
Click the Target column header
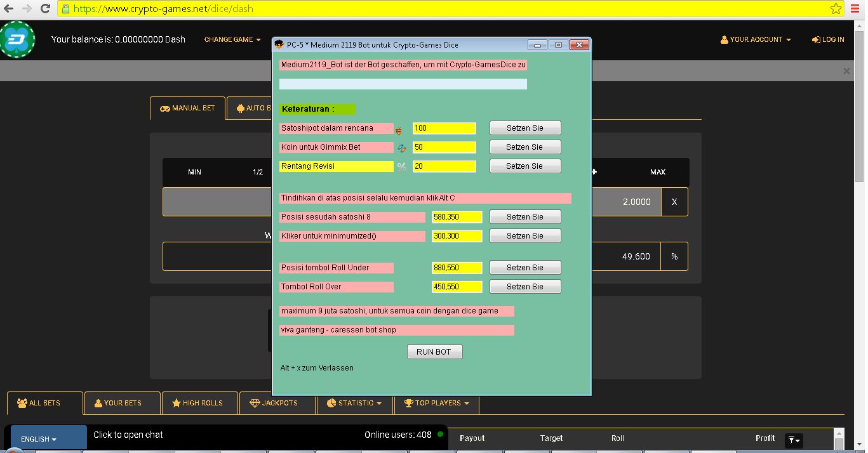pyautogui.click(x=551, y=438)
